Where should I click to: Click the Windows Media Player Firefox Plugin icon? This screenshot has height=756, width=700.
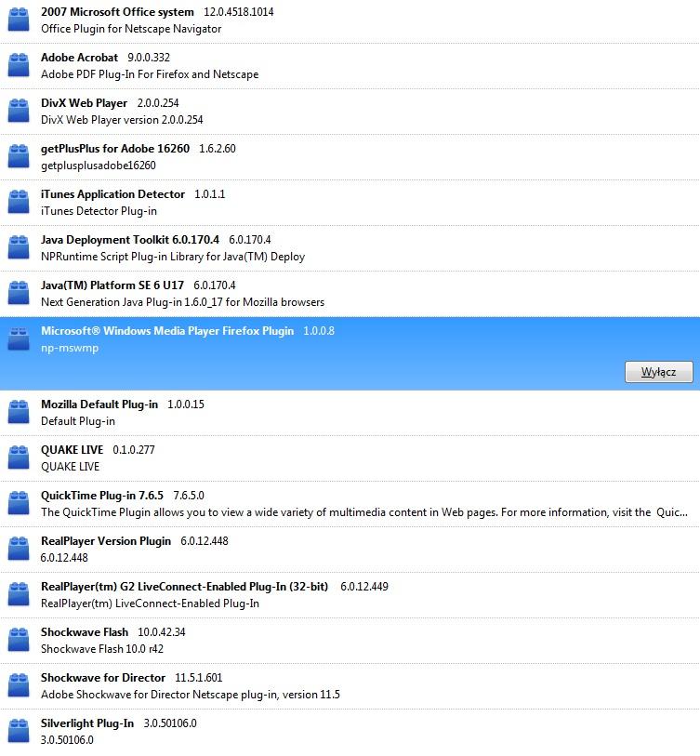[19, 339]
